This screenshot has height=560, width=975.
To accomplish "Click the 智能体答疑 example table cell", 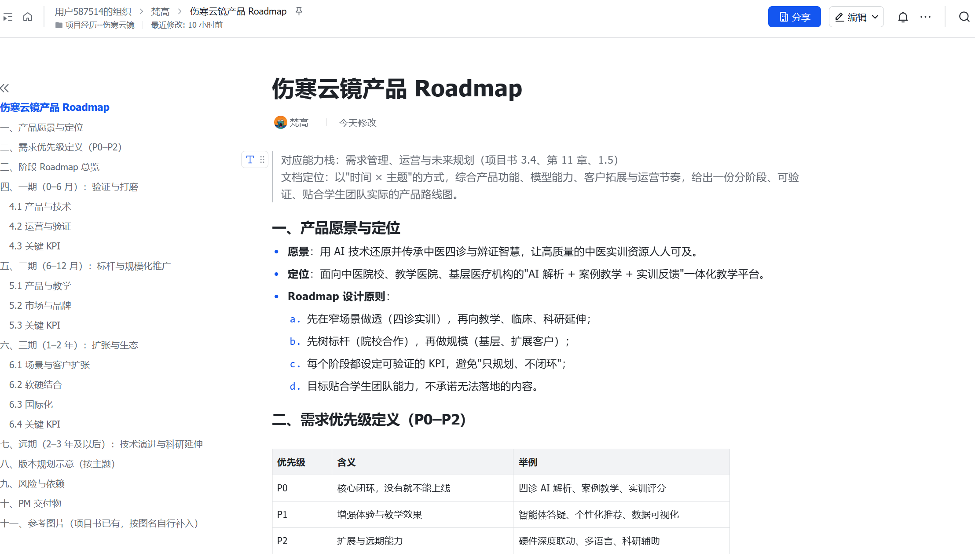I will click(x=621, y=515).
